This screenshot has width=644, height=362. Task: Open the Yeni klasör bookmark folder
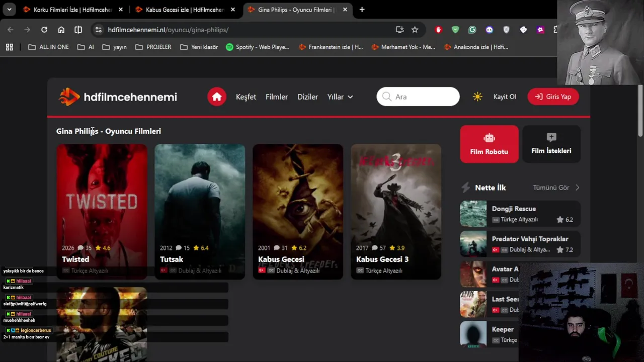pos(199,47)
